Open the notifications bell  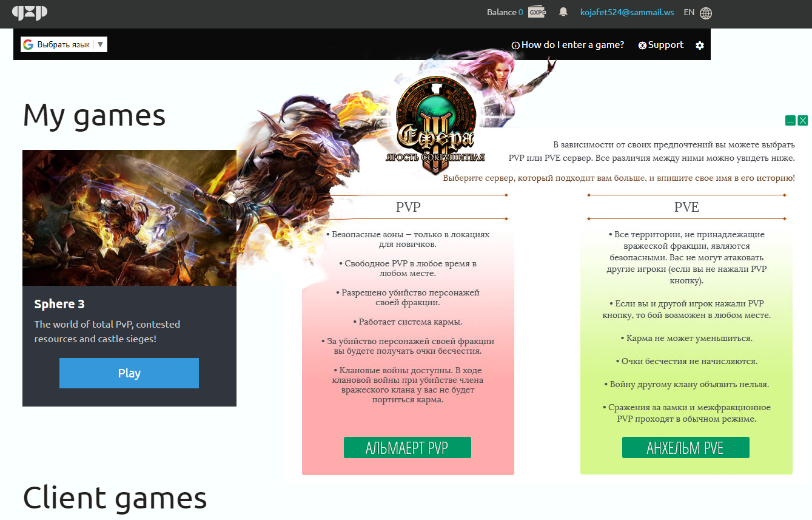click(563, 12)
